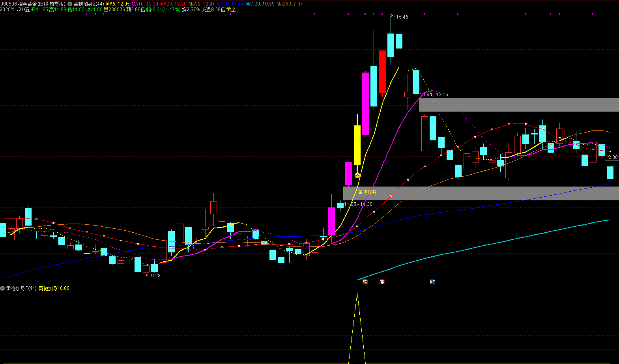The height and width of the screenshot is (364, 619).
Task: Expand the 黄袍加身Z(44) main indicator dropdown
Action: point(70,4)
